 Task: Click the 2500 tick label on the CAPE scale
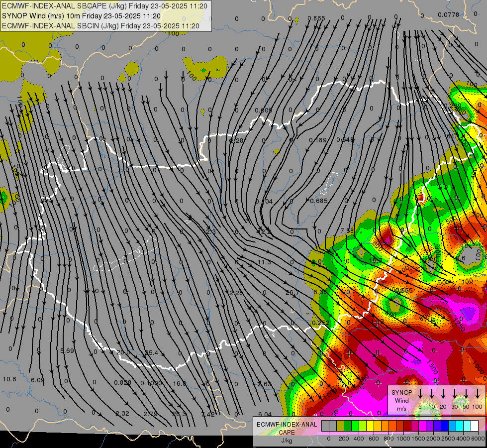(448, 439)
